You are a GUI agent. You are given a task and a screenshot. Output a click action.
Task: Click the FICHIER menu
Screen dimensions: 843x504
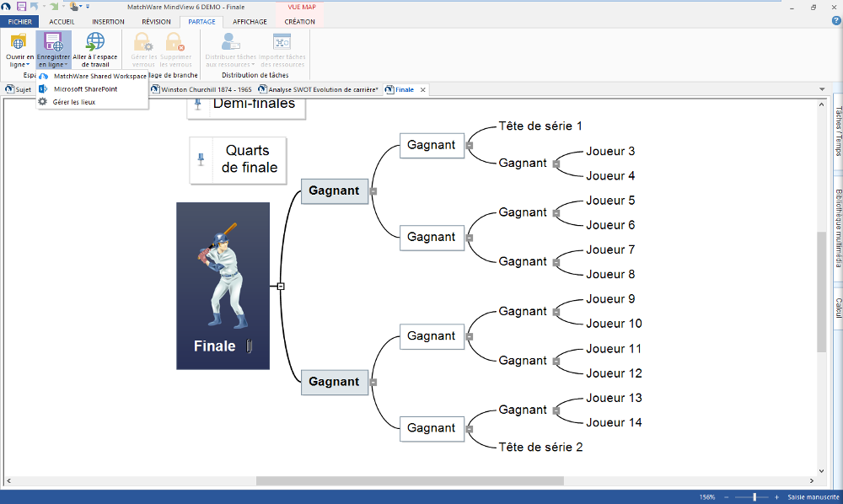(x=19, y=22)
